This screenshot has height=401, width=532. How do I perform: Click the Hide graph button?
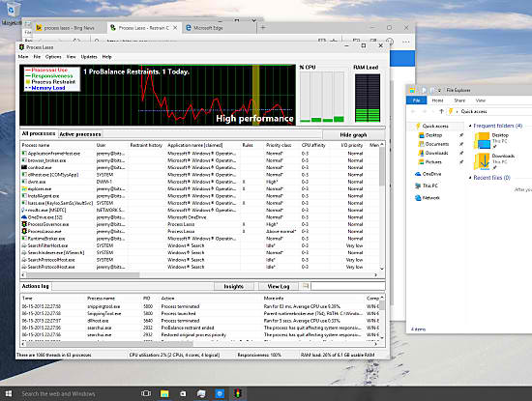coord(353,135)
